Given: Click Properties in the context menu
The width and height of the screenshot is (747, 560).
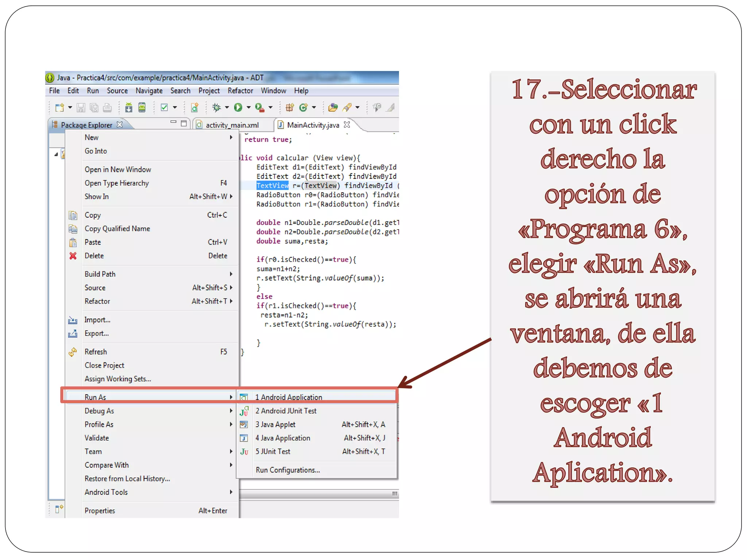Looking at the screenshot, I should (x=100, y=510).
